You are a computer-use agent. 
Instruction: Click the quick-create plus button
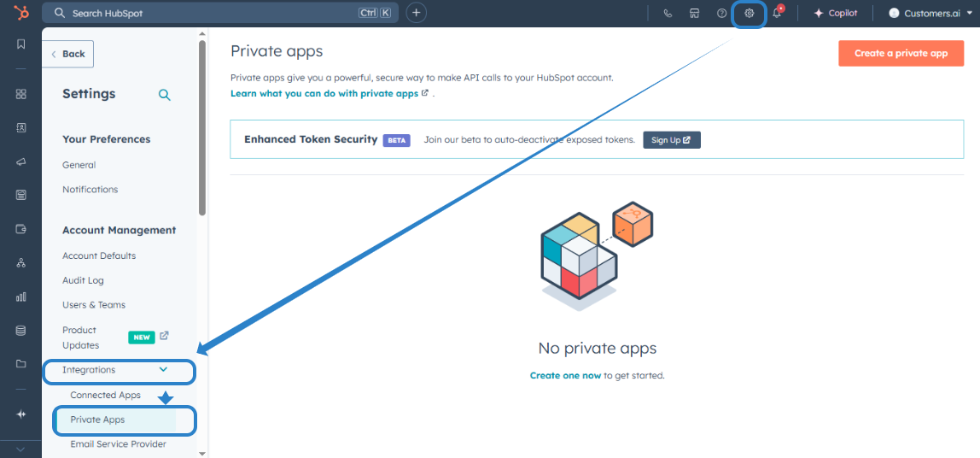pos(417,13)
